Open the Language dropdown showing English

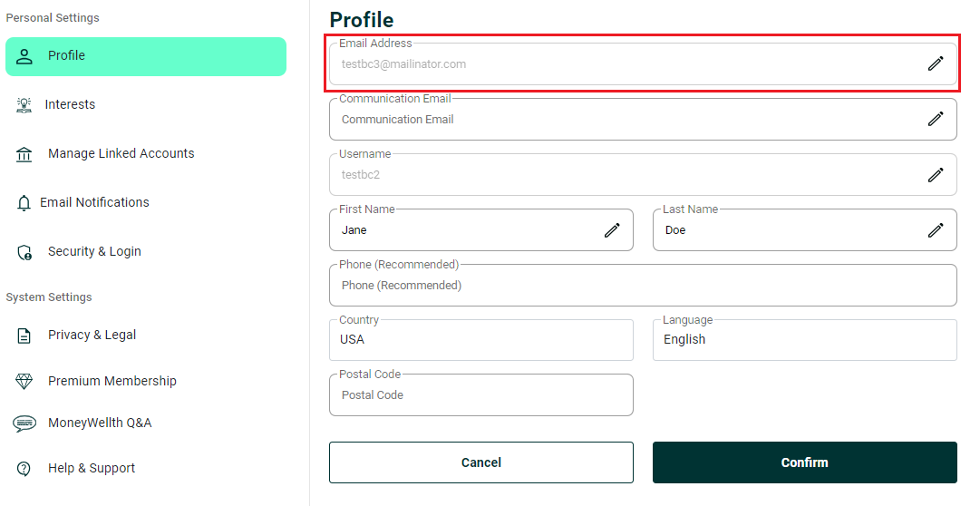click(x=804, y=340)
